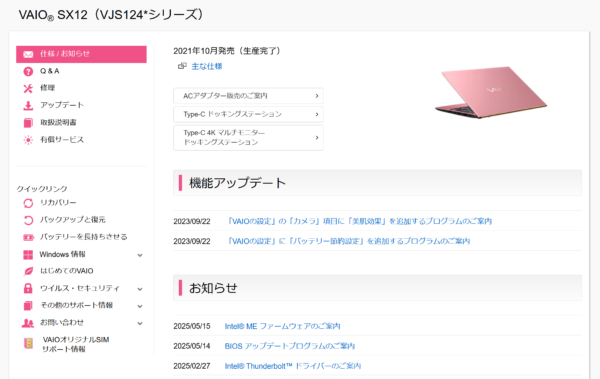Click the Windows logo icon for Windows 情報
Image resolution: width=600 pixels, height=379 pixels.
point(28,255)
